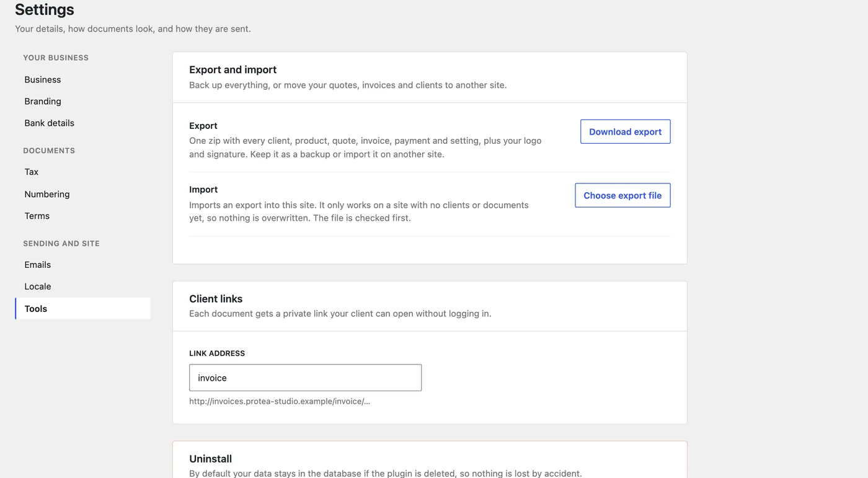Click the Client links heading
The width and height of the screenshot is (868, 478).
pos(216,298)
